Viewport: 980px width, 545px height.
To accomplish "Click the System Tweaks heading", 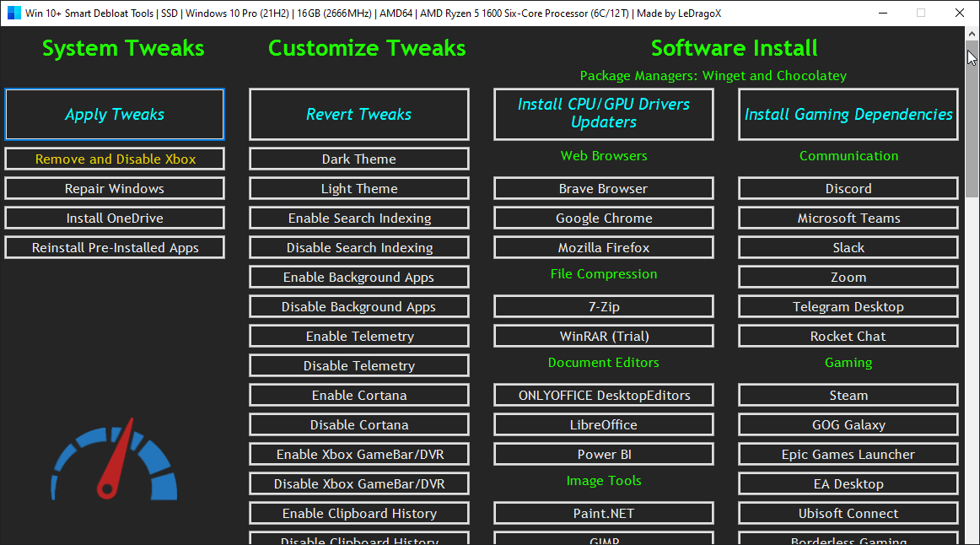I will click(123, 48).
